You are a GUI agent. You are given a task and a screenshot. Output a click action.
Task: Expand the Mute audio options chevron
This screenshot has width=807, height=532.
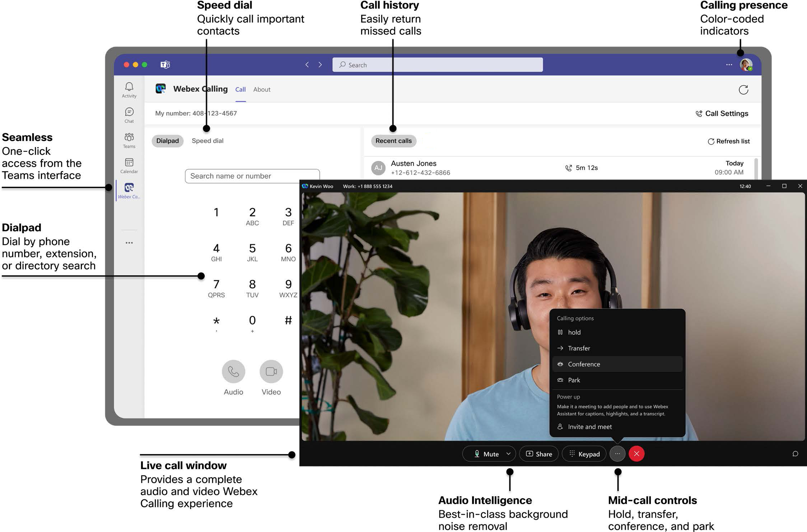click(508, 454)
